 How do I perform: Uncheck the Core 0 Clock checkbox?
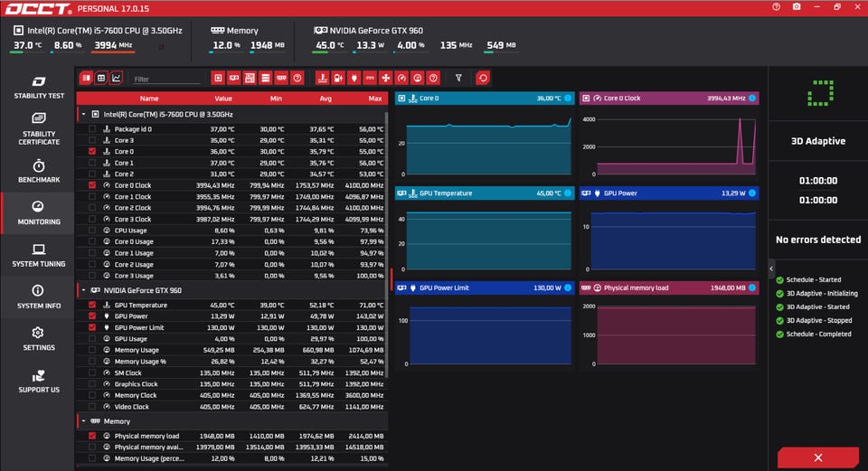click(x=92, y=184)
